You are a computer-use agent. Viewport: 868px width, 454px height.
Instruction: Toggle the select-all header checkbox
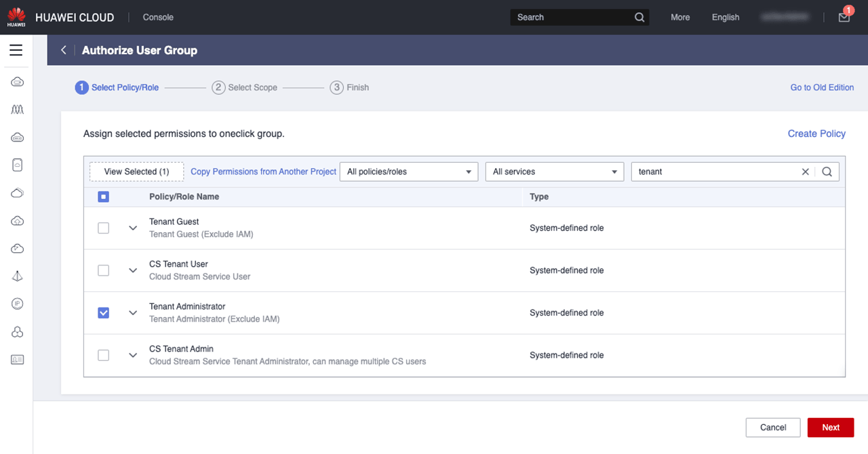(103, 197)
